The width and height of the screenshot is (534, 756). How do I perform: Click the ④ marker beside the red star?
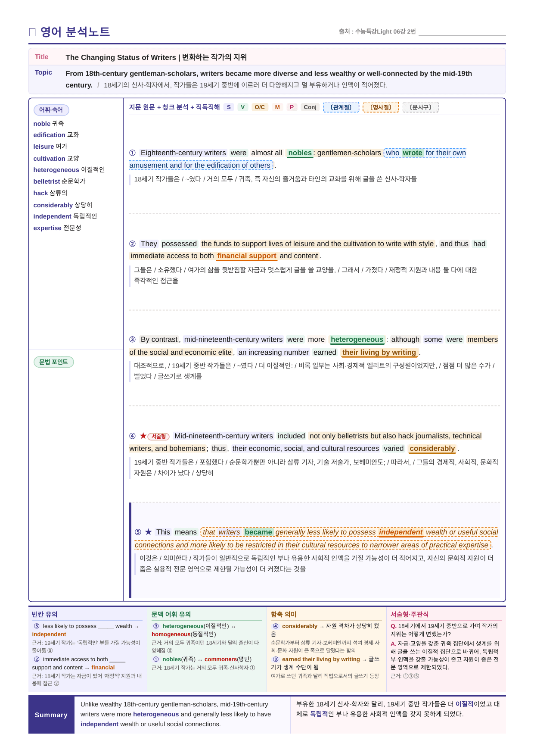[133, 436]
